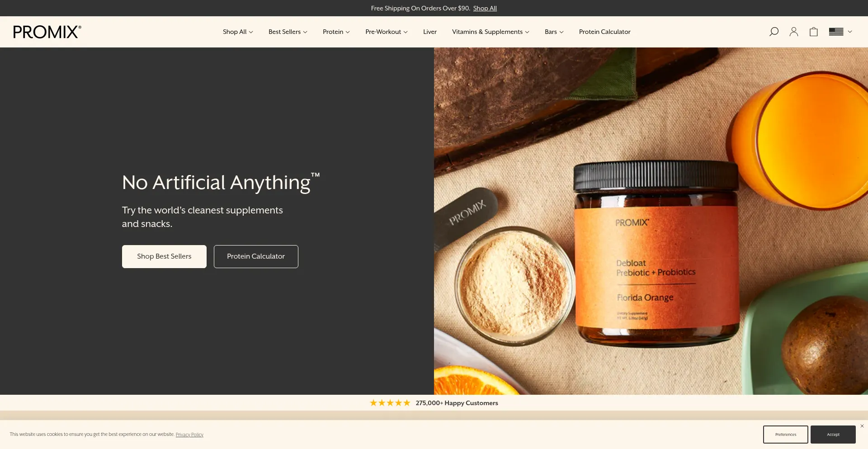Click the Shop Best Sellers button
Screen dimensions: 868x449
tap(164, 256)
